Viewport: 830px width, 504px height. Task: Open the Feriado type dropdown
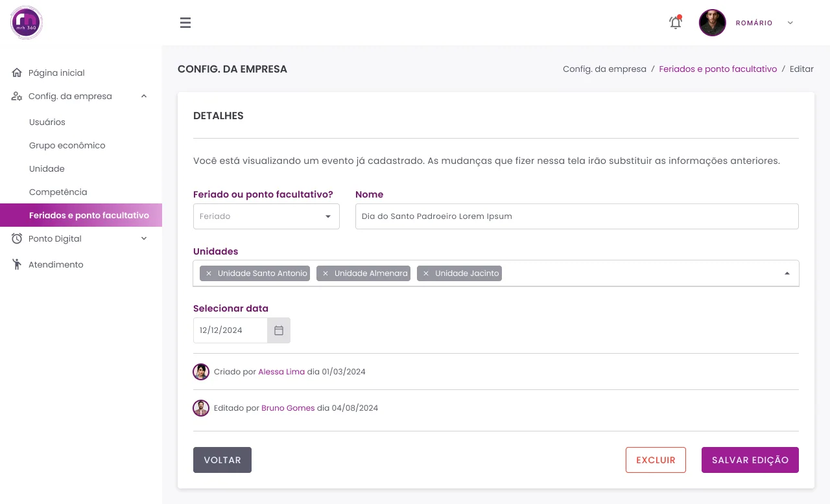coord(267,216)
